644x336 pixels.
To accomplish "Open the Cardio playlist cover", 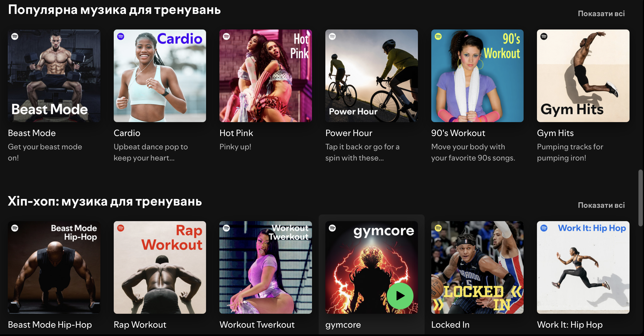I will (160, 75).
